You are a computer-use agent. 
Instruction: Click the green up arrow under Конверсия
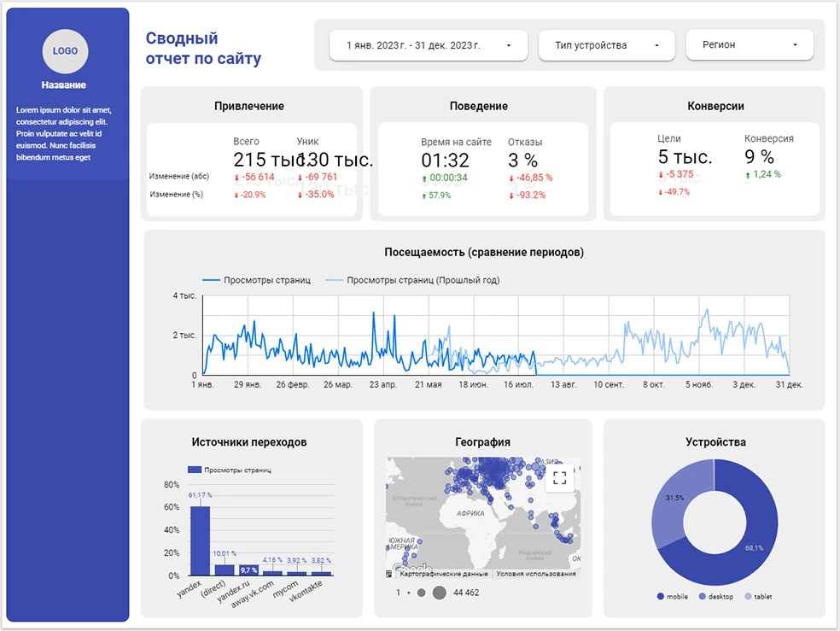pyautogui.click(x=748, y=174)
